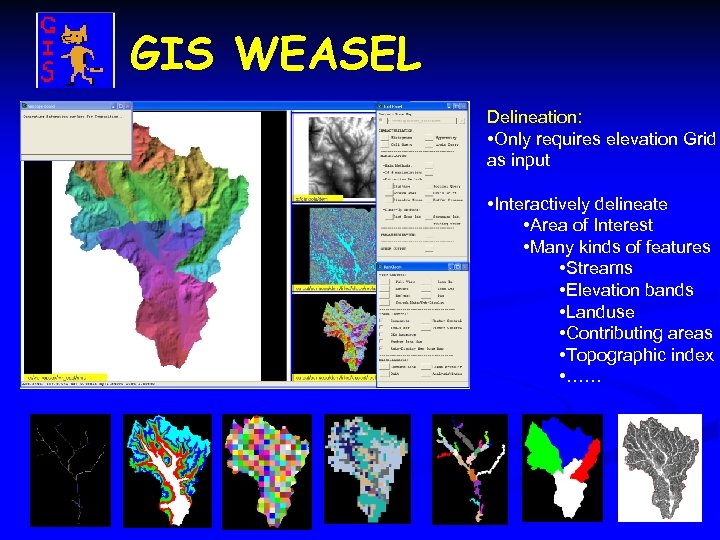The height and width of the screenshot is (540, 720).
Task: Open the green-blue-red contributing areas thumbnail
Action: coord(562,468)
